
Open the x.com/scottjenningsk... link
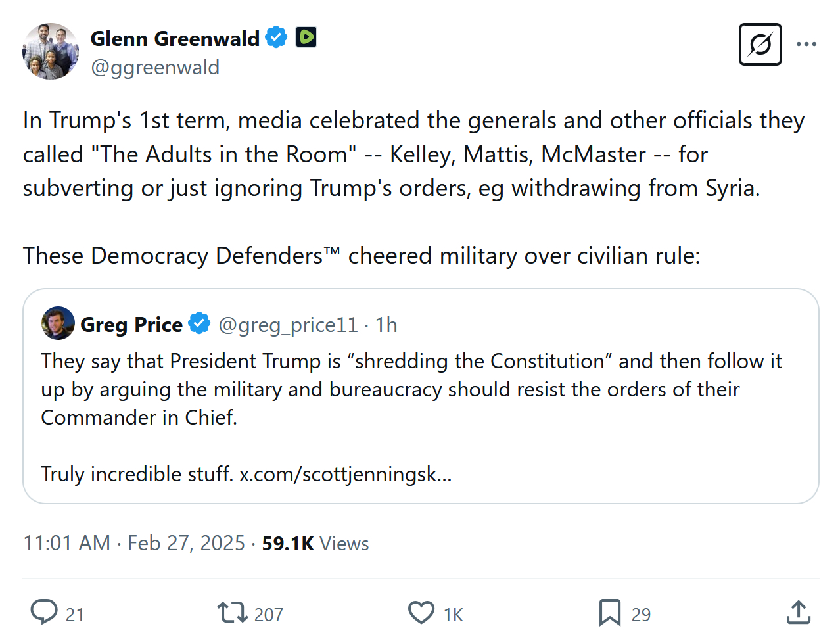coord(345,474)
